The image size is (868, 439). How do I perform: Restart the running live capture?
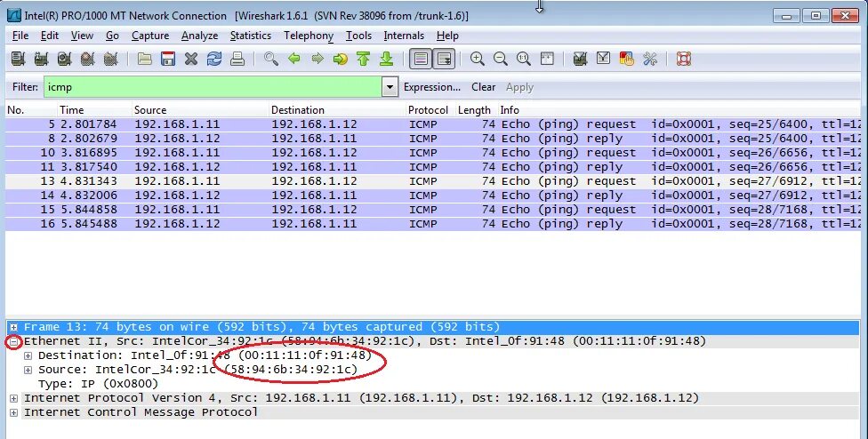point(110,59)
